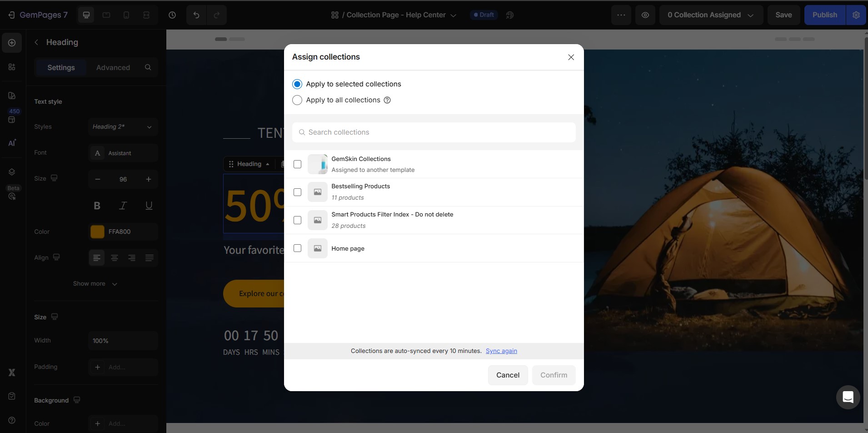The image size is (868, 433).
Task: Check the Home page collection
Action: tap(298, 248)
